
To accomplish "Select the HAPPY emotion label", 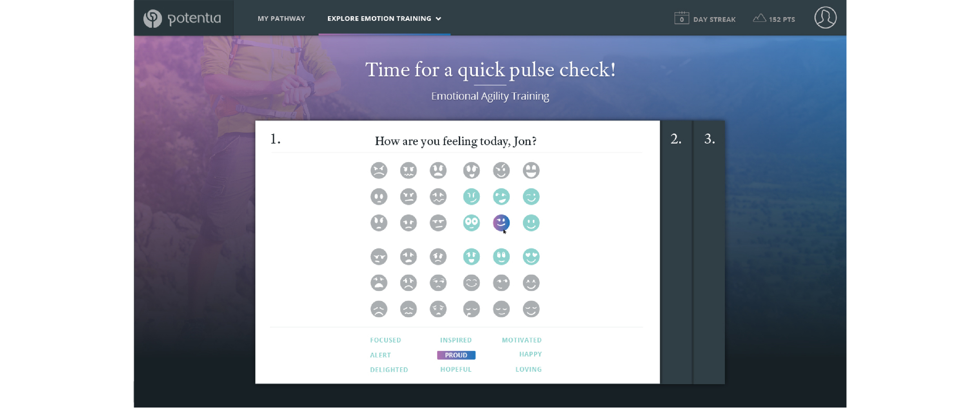I will (530, 354).
